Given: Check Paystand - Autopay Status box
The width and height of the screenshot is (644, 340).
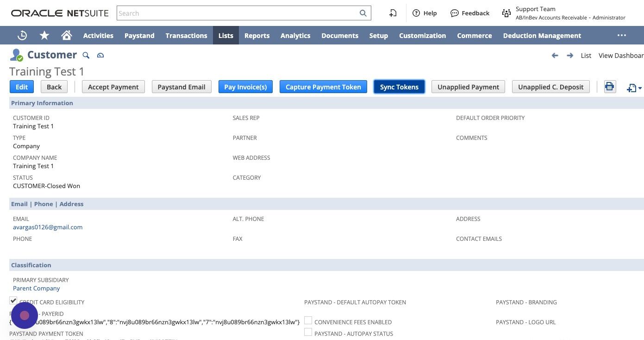Looking at the screenshot, I should [x=308, y=332].
